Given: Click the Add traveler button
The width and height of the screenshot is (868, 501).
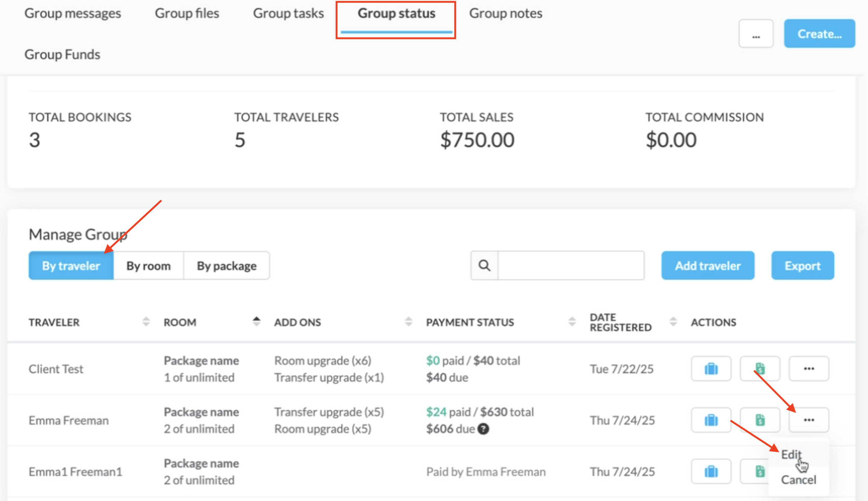Looking at the screenshot, I should pos(707,266).
